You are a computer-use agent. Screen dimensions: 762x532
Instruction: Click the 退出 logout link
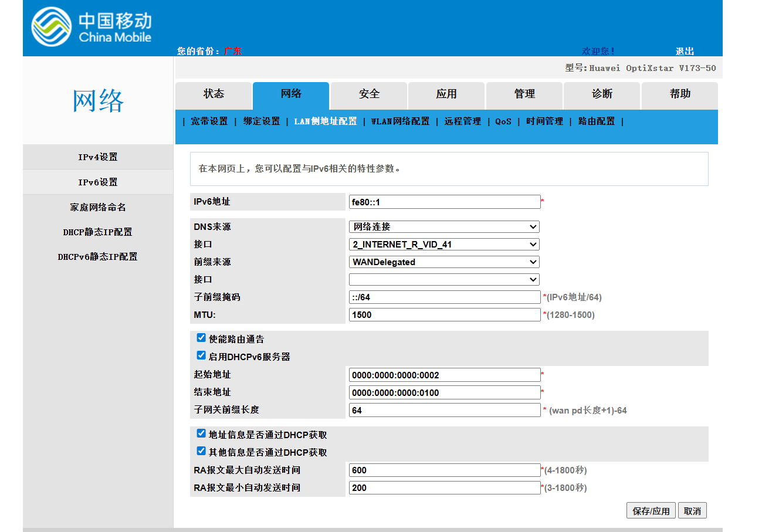[685, 51]
